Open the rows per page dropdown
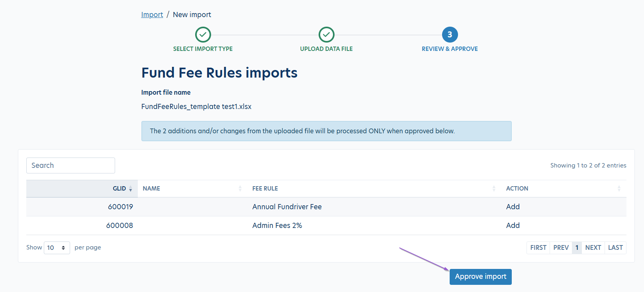The height and width of the screenshot is (292, 644). pyautogui.click(x=57, y=247)
